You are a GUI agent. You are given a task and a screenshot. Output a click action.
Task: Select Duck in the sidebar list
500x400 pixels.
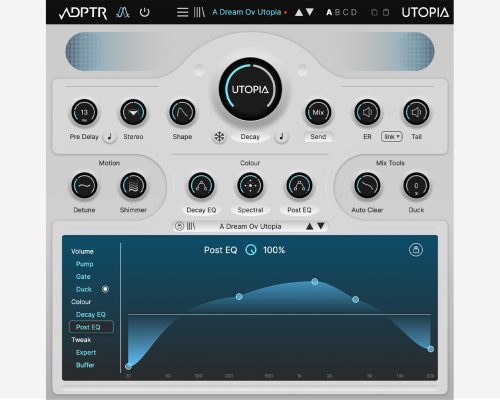coord(83,289)
